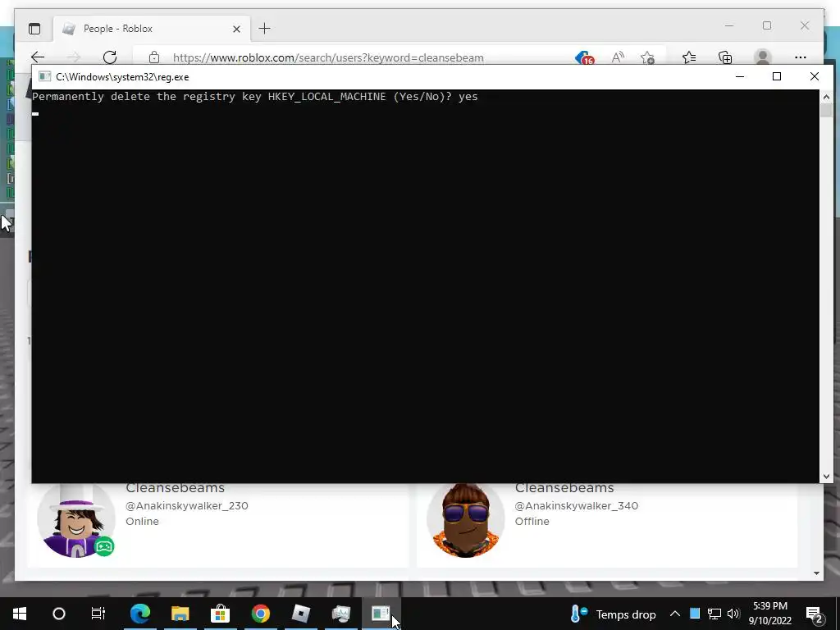Launch Google Chrome from taskbar
Screen dimensions: 840x630
260,614
